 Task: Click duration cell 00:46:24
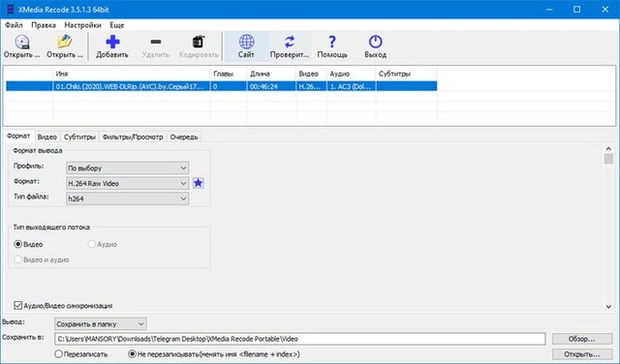click(x=271, y=86)
